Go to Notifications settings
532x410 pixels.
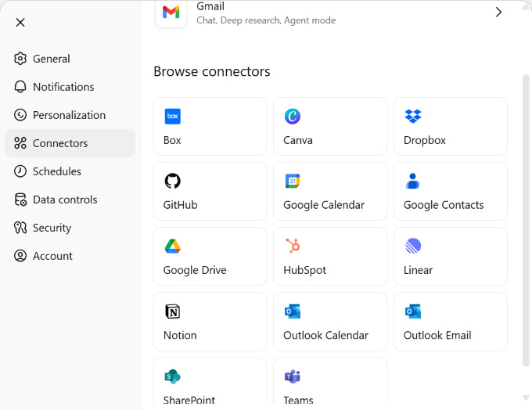coord(70,87)
